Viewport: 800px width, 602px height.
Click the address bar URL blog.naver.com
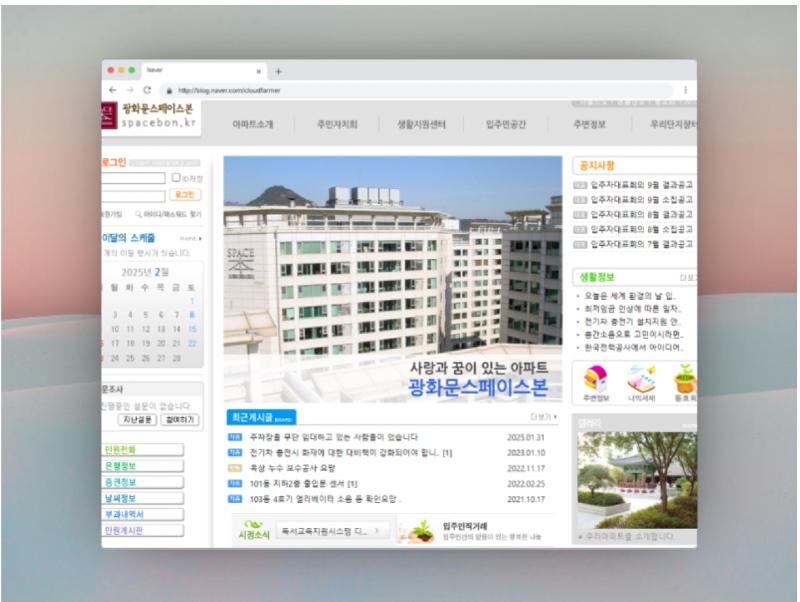[229, 91]
